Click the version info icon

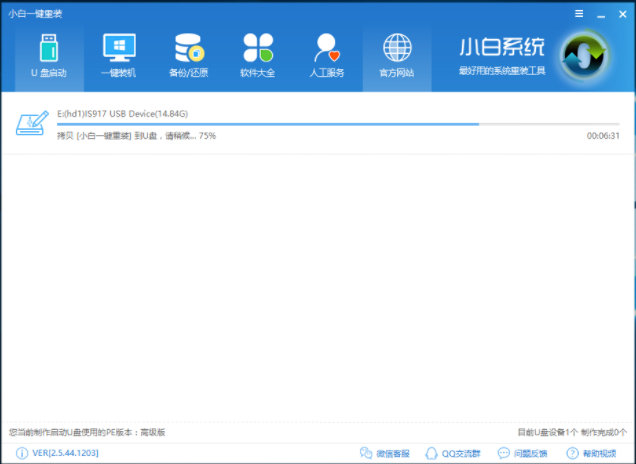pyautogui.click(x=21, y=453)
